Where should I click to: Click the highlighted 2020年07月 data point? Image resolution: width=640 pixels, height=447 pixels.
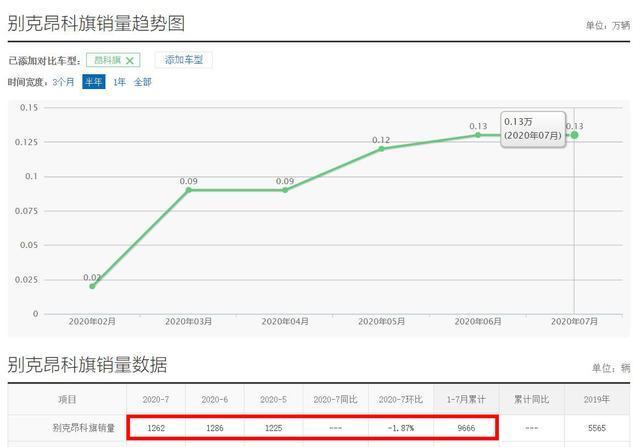pyautogui.click(x=574, y=135)
